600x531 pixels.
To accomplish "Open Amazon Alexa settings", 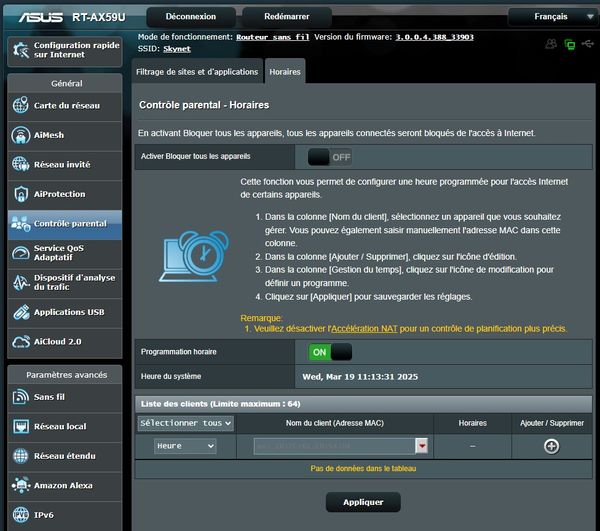I will (64, 485).
